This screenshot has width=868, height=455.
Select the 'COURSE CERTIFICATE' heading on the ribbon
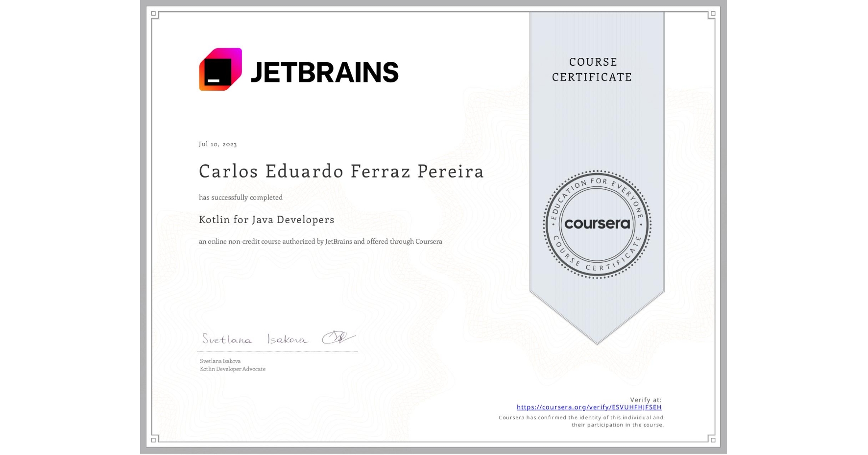point(592,70)
